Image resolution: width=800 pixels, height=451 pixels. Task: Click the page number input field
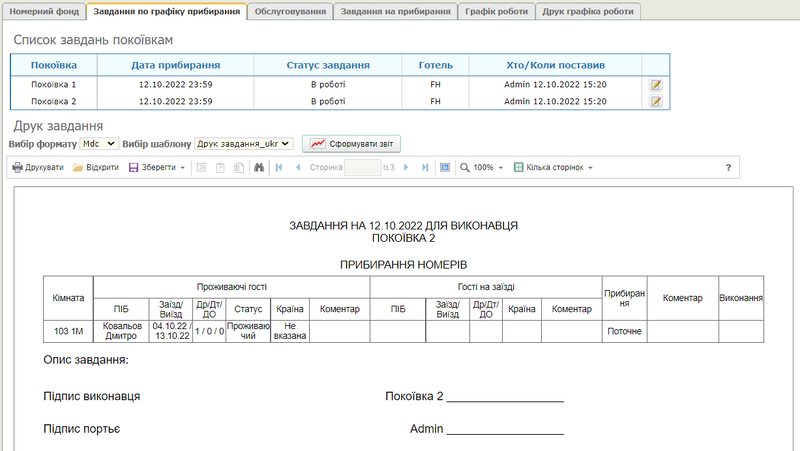[x=362, y=168]
